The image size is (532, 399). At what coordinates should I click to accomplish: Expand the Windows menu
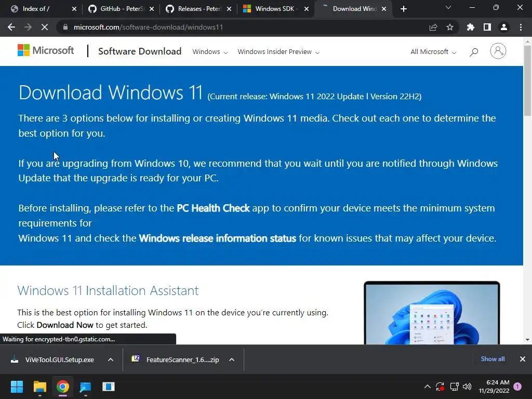(x=210, y=52)
